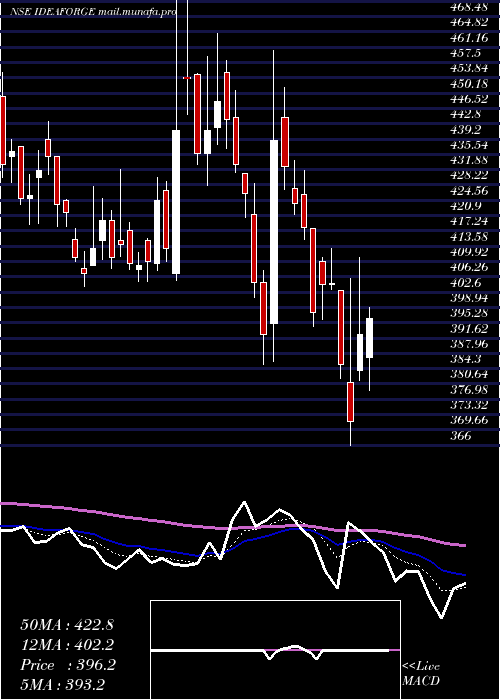
Task: Click the 468.48 price axis label
Action: [x=469, y=7]
